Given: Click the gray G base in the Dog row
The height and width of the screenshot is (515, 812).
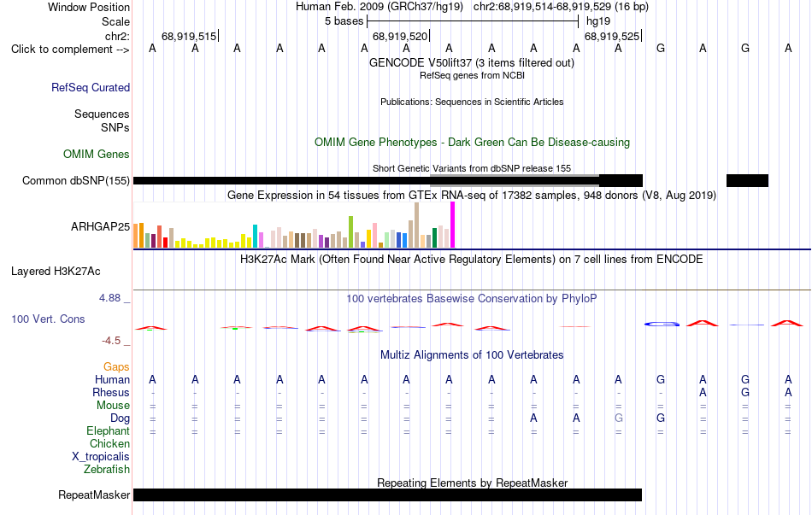Looking at the screenshot, I should click(x=618, y=418).
